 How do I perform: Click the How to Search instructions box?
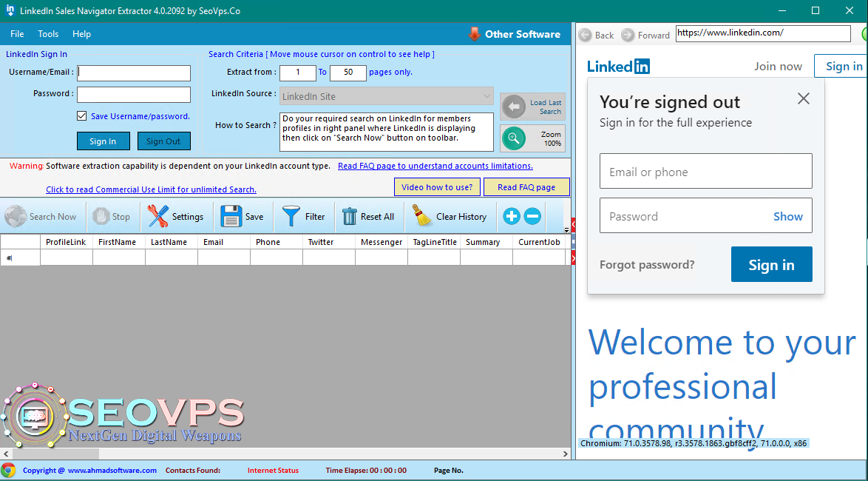387,132
